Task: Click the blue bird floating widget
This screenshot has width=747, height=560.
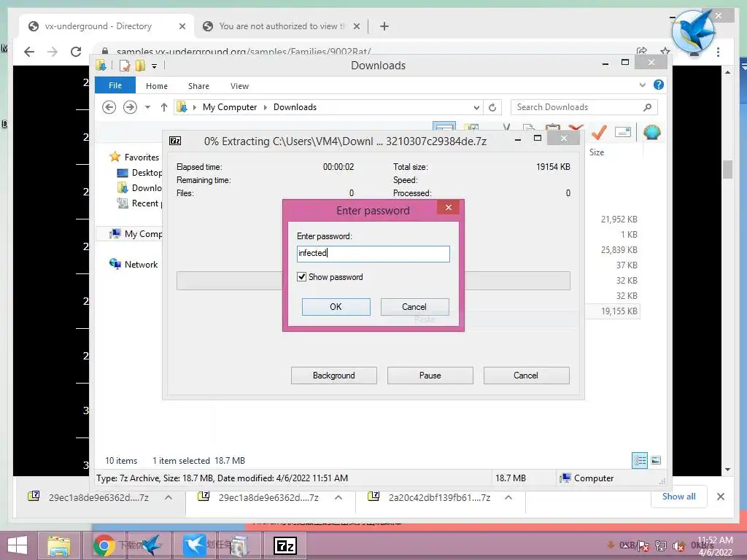Action: (693, 31)
